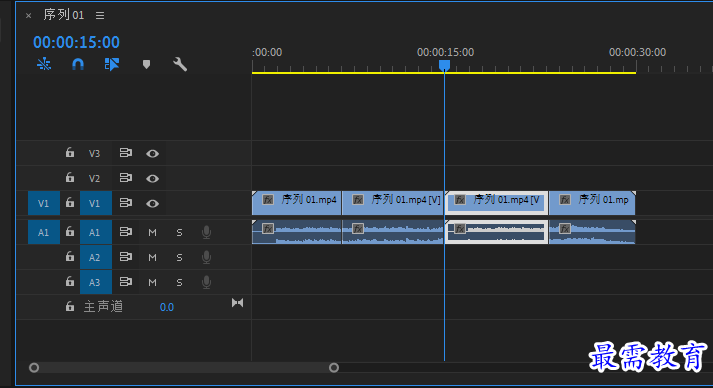Select fourth audio clip on A1
713x388 pixels.
pos(592,232)
